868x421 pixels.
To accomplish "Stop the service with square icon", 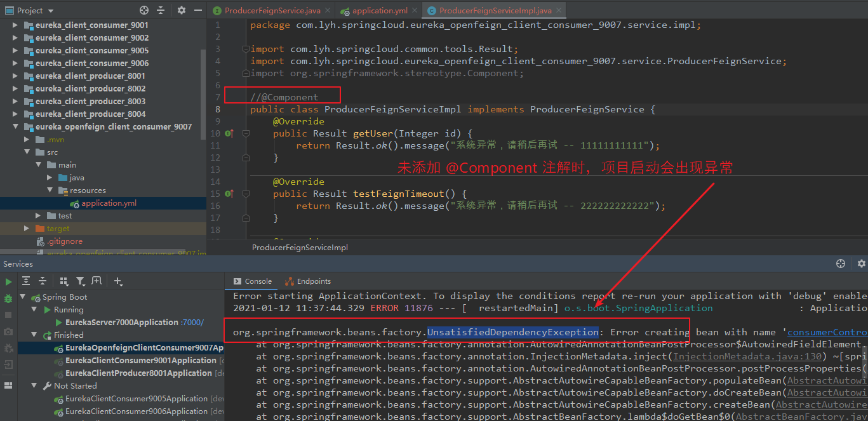I will click(8, 315).
